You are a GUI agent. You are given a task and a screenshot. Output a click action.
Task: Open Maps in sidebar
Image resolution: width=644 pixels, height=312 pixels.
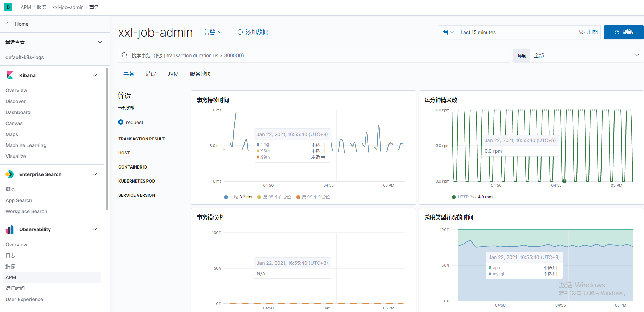click(12, 134)
